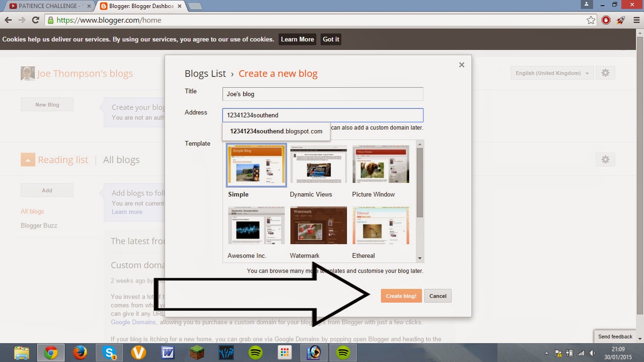
Task: Select the Blogger Dashboard browser tab
Action: click(140, 6)
